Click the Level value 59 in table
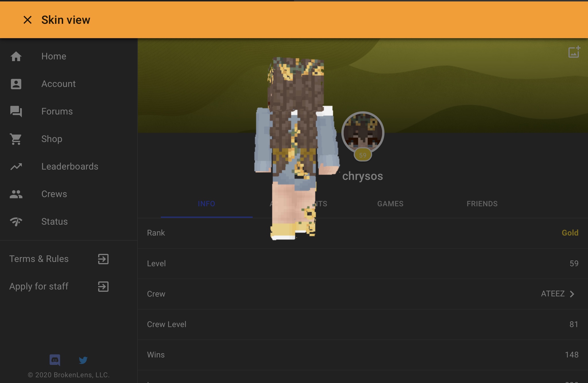This screenshot has width=588, height=383. click(574, 263)
